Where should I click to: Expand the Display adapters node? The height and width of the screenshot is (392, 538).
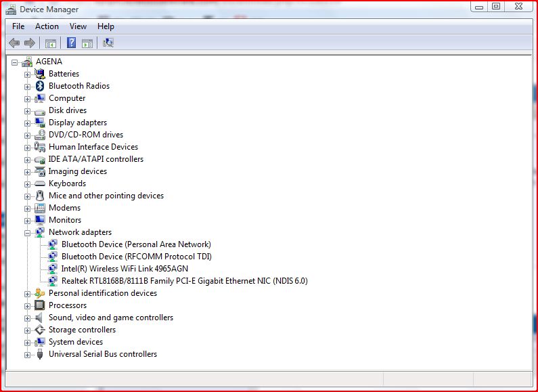click(x=28, y=123)
